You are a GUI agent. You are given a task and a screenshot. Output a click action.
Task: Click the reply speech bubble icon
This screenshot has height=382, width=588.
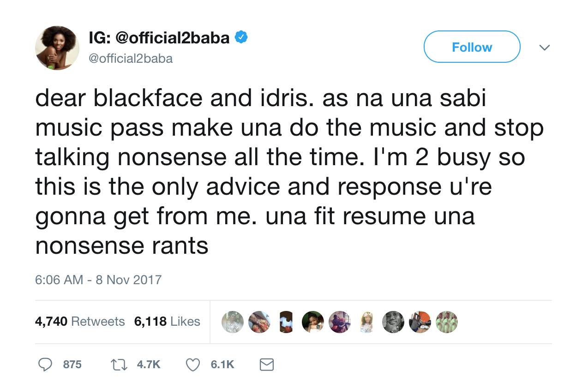coord(45,364)
